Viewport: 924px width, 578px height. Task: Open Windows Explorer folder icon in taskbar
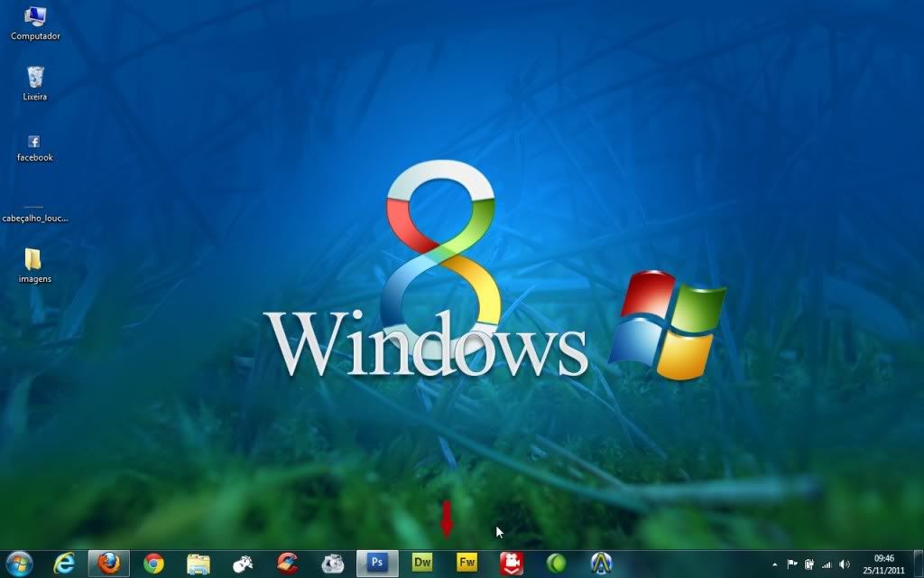(x=199, y=564)
